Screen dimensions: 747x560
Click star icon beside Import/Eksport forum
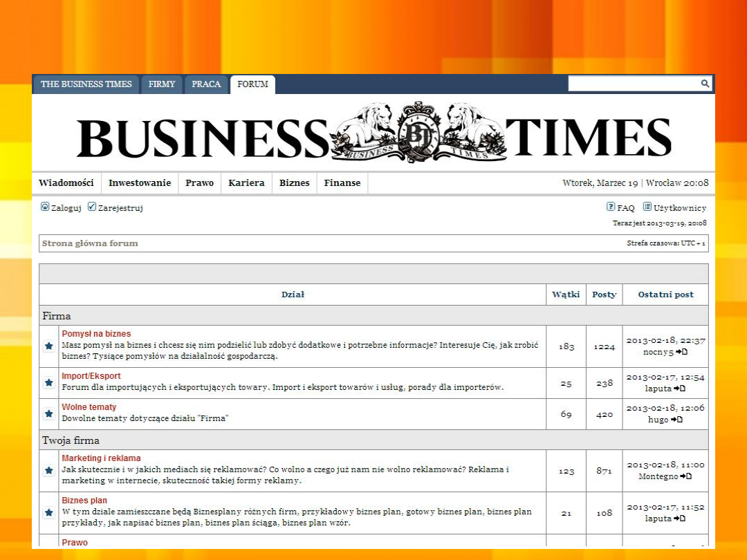[49, 382]
